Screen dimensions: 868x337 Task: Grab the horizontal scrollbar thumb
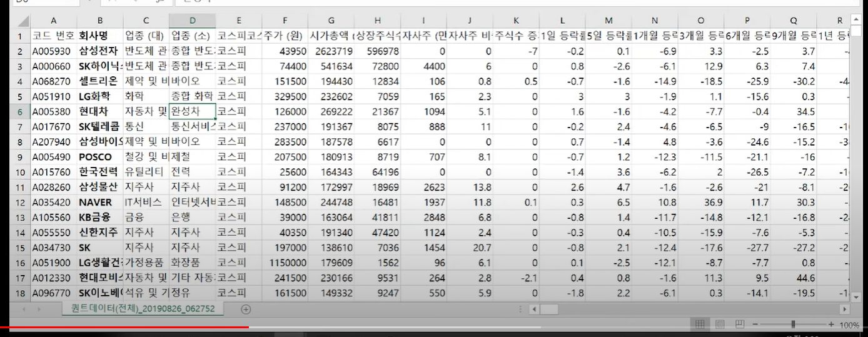coord(549,309)
